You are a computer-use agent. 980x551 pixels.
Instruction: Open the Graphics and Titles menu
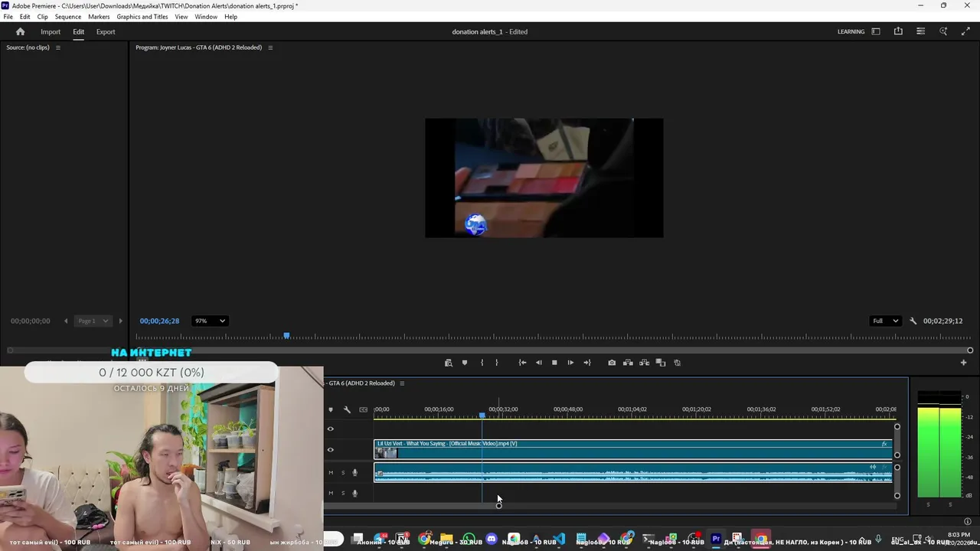tap(142, 17)
